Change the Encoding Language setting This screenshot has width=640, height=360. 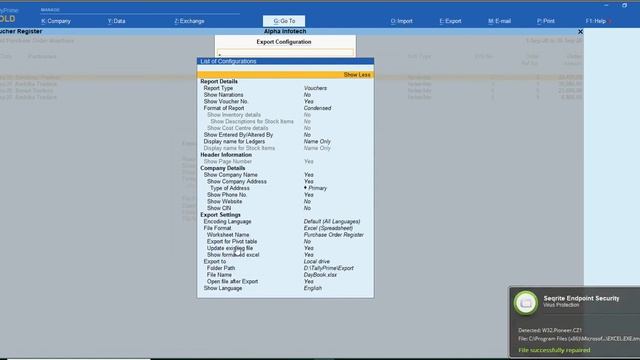tap(285, 222)
